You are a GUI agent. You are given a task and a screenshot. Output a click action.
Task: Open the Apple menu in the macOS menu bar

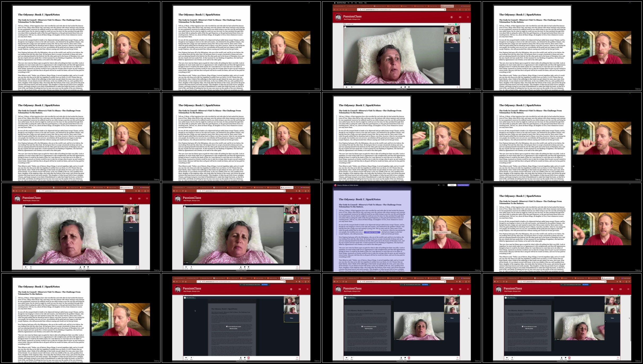335,3
